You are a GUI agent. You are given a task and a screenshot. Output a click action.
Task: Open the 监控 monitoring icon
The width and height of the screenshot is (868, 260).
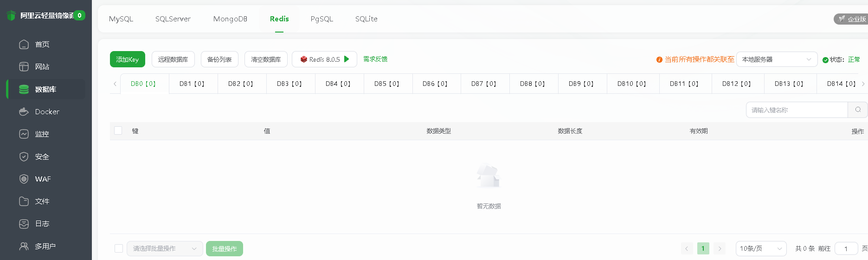(x=24, y=134)
